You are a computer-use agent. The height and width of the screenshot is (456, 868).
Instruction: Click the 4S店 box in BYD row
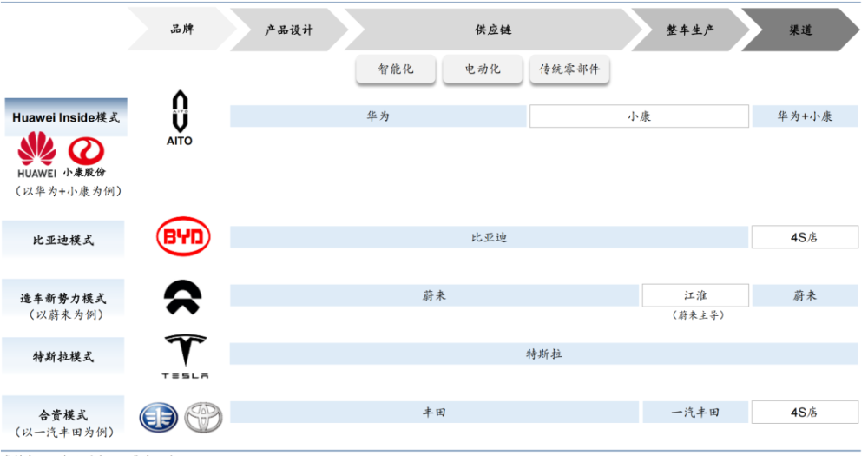(804, 237)
